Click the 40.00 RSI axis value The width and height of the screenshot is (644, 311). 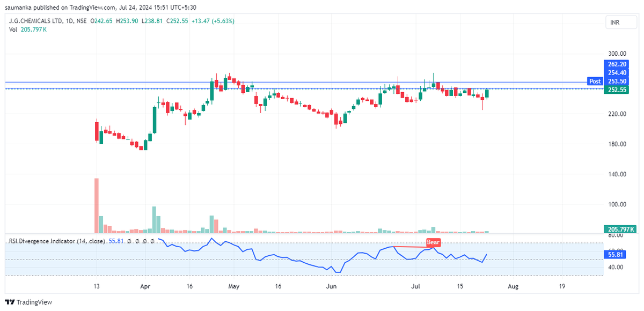(x=616, y=266)
